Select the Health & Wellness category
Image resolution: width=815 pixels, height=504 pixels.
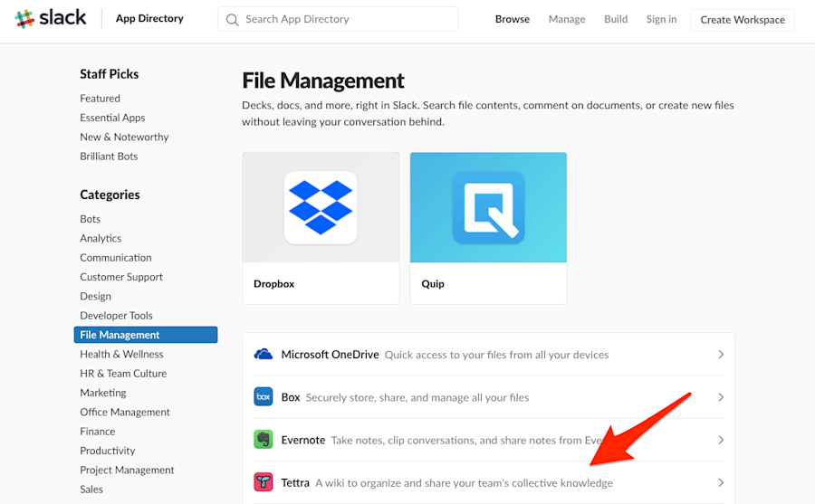pyautogui.click(x=121, y=354)
